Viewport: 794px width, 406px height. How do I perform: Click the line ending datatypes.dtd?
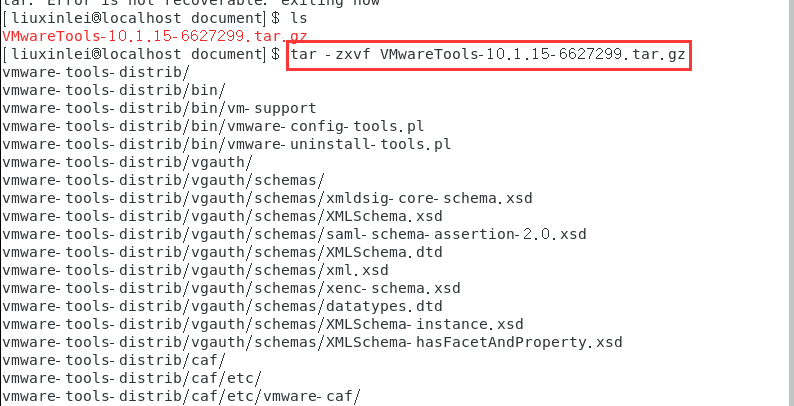[x=222, y=306]
